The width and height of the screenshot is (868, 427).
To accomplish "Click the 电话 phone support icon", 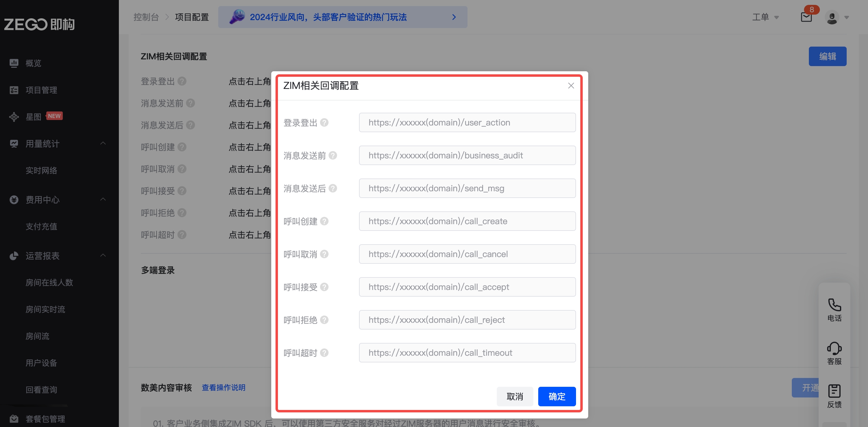I will tap(834, 305).
